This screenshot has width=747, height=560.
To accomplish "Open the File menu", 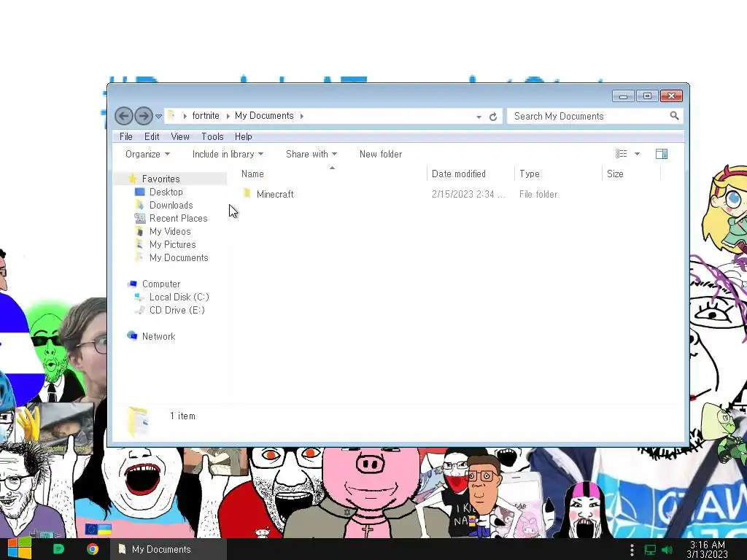I will (126, 136).
